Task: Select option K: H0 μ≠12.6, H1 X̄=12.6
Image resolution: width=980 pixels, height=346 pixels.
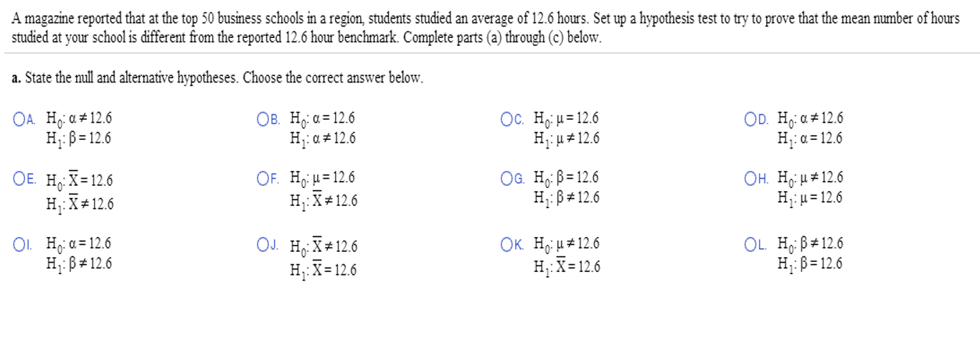Action: pyautogui.click(x=506, y=244)
